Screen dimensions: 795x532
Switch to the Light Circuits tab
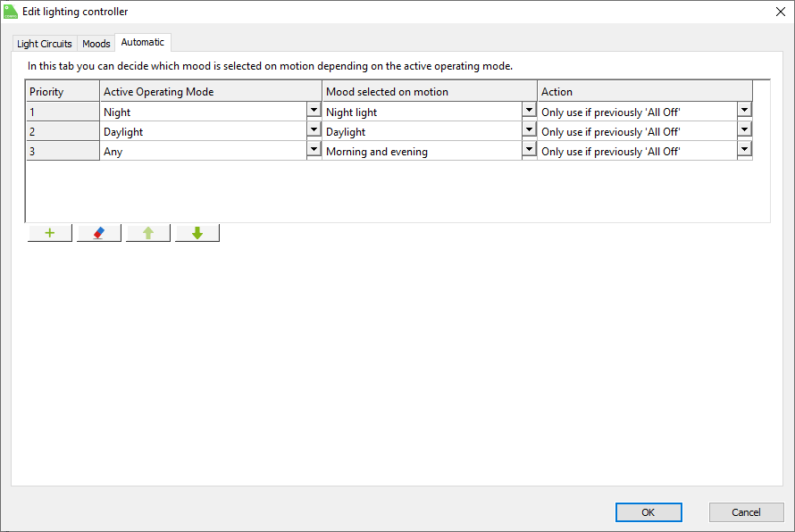pos(45,44)
